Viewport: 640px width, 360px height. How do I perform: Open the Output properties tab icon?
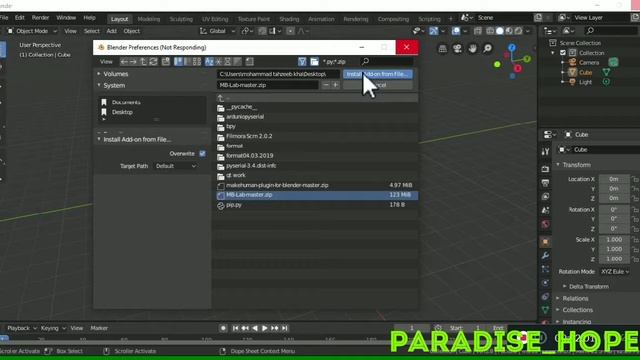[545, 182]
